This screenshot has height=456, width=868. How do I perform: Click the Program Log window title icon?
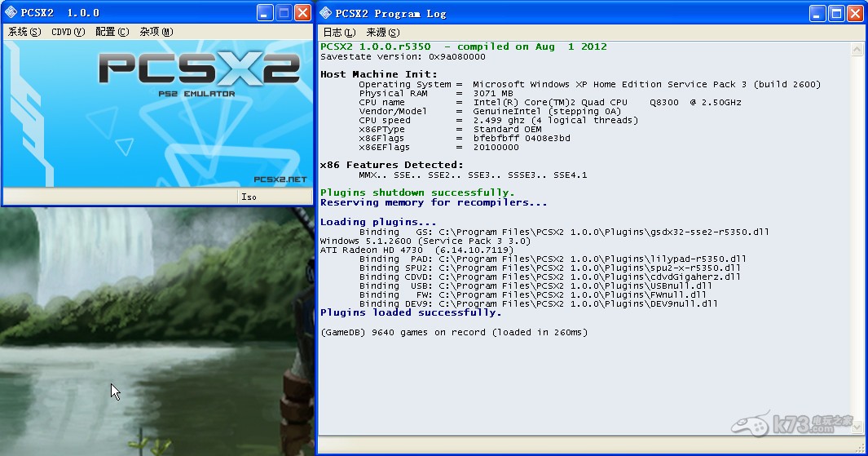click(326, 13)
